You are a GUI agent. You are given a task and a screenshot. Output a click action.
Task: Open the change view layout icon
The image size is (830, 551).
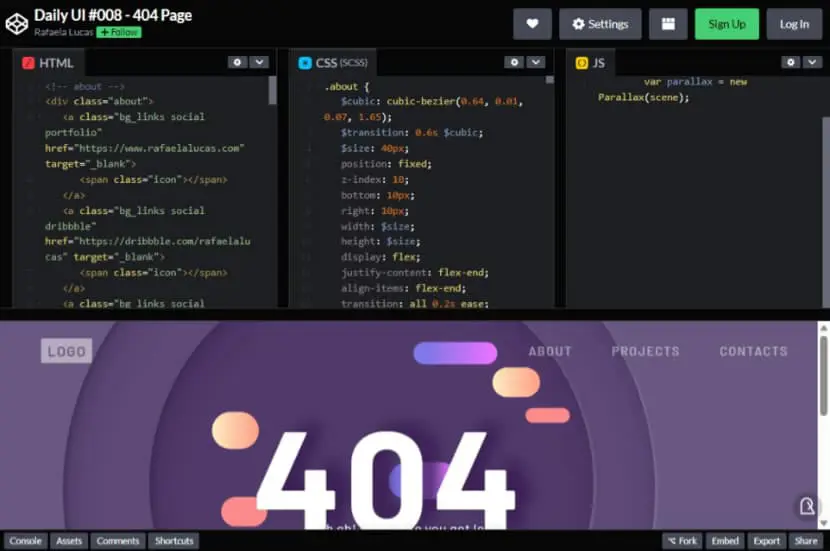coord(668,24)
